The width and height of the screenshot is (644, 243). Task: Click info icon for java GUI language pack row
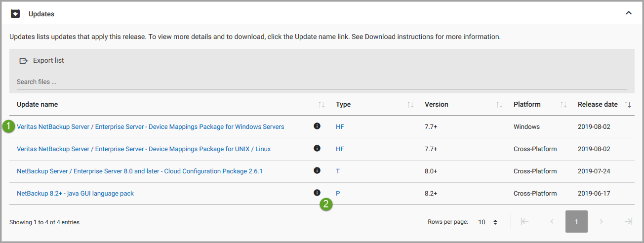tap(317, 193)
